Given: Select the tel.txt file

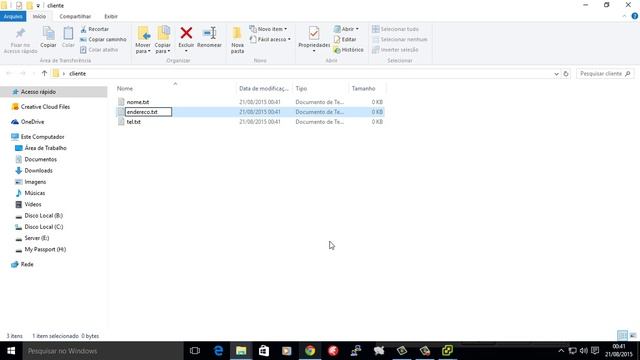Looking at the screenshot, I should click(133, 122).
